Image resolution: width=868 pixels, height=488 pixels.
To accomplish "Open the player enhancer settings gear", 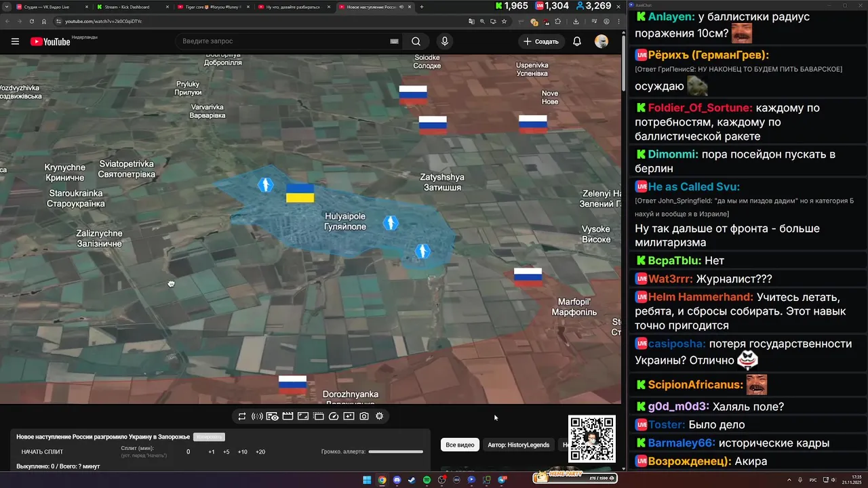I will coord(379,416).
